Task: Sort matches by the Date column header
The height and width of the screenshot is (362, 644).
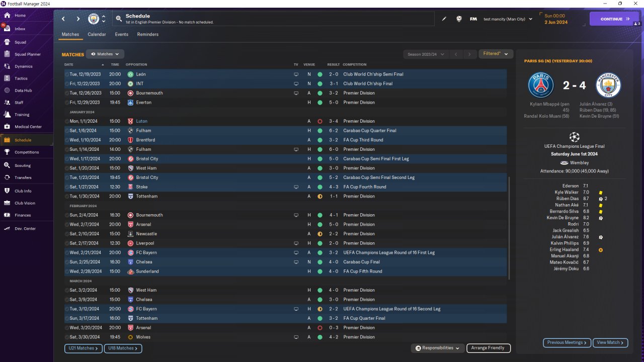Action: click(69, 65)
